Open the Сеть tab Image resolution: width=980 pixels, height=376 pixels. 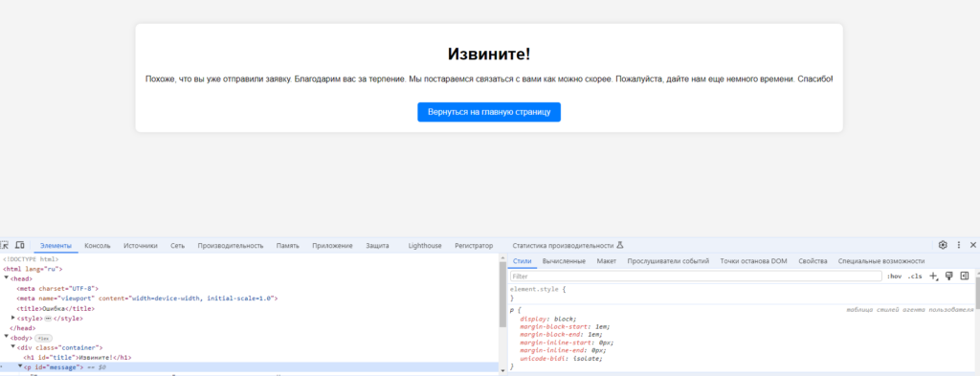point(177,246)
